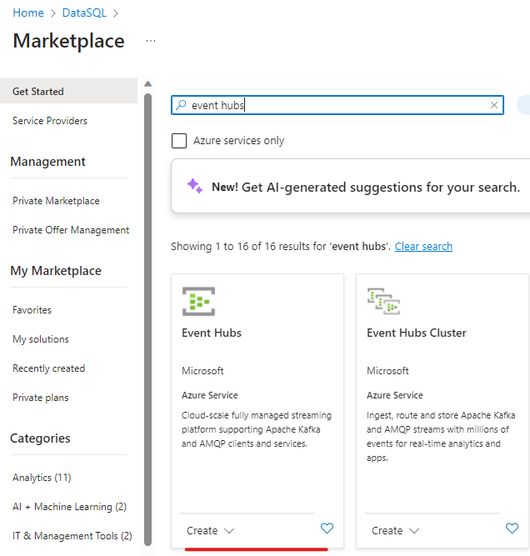The height and width of the screenshot is (556, 530).
Task: Click the Marketplace page heading
Action: 69,40
